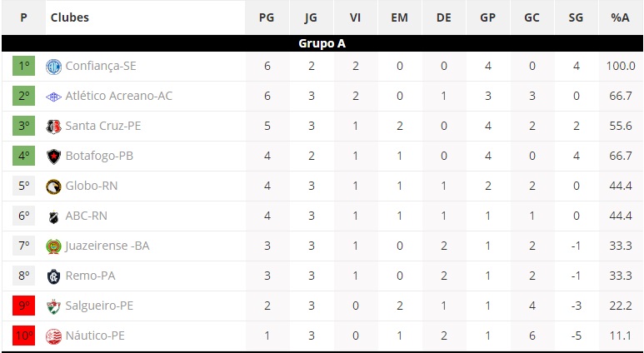The height and width of the screenshot is (353, 644).
Task: Open the Náutico-PE team name link
Action: [95, 336]
